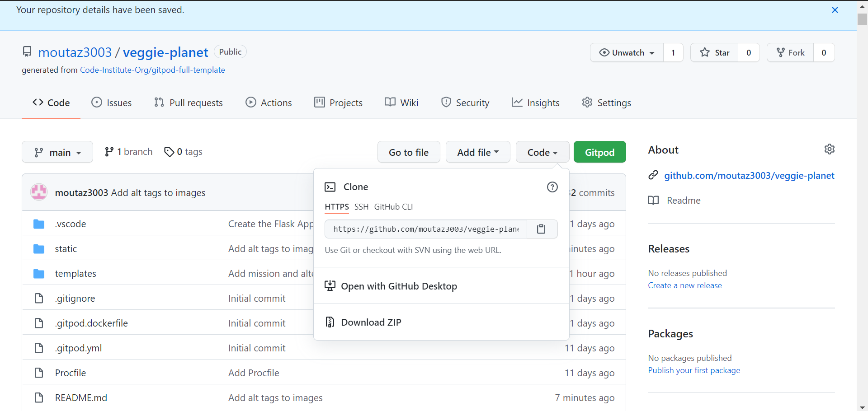The height and width of the screenshot is (411, 868).
Task: Click the README.md file icon
Action: pos(39,398)
